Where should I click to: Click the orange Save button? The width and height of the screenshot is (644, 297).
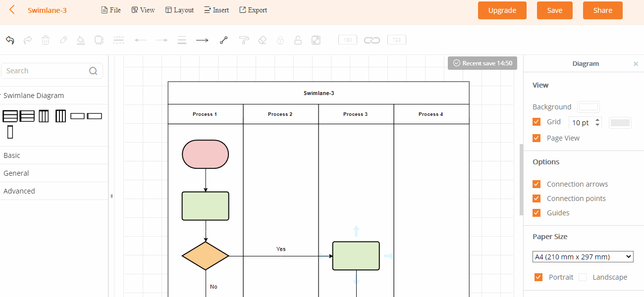tap(555, 10)
